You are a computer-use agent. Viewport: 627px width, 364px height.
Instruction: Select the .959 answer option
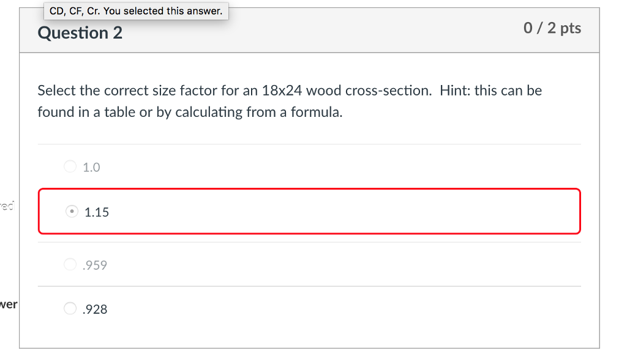point(70,264)
